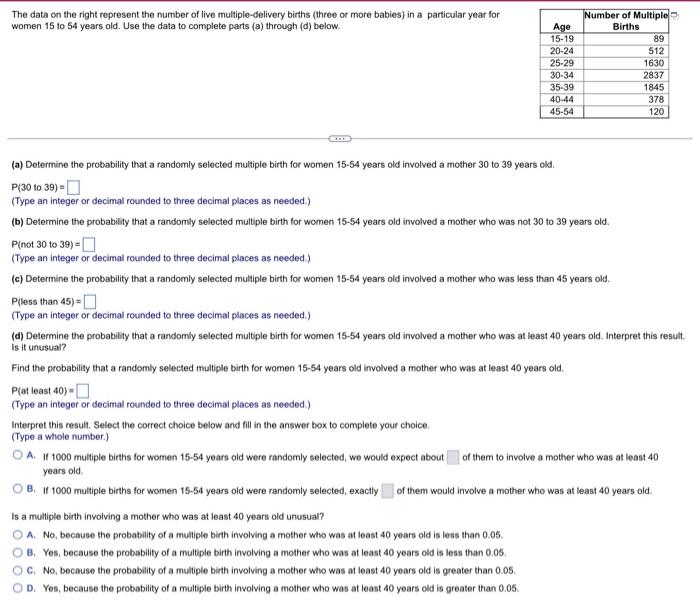Click the part (a) question text
This screenshot has width=700, height=610.
(283, 165)
